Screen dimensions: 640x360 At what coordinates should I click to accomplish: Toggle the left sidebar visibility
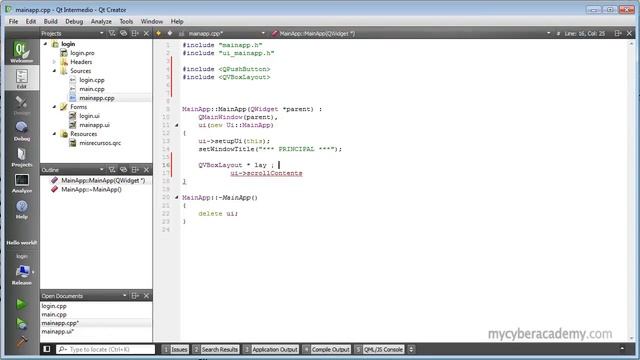point(47,349)
